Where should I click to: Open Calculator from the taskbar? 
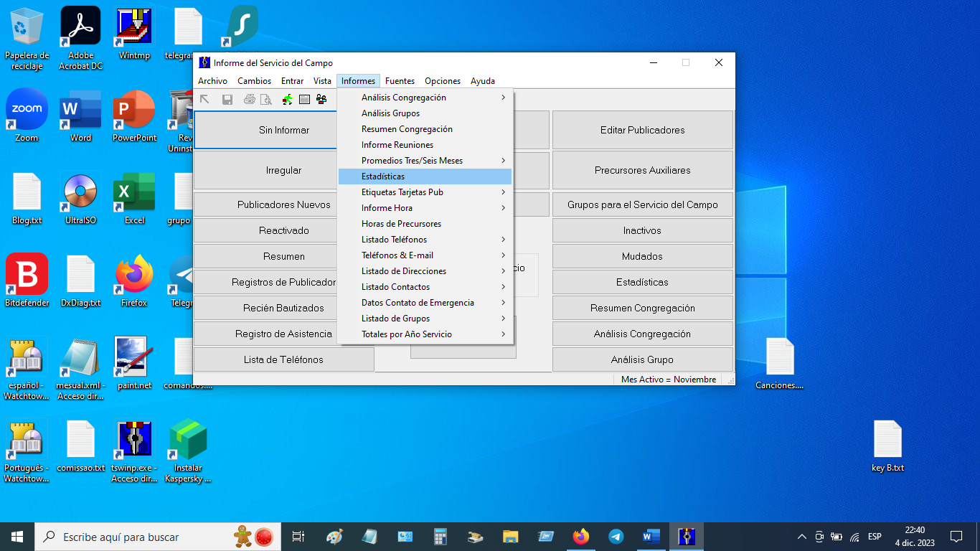tap(440, 536)
